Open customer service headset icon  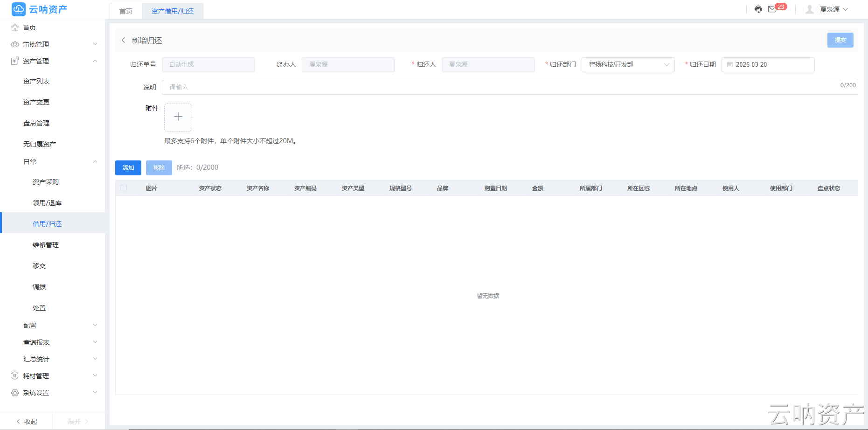[x=758, y=9]
